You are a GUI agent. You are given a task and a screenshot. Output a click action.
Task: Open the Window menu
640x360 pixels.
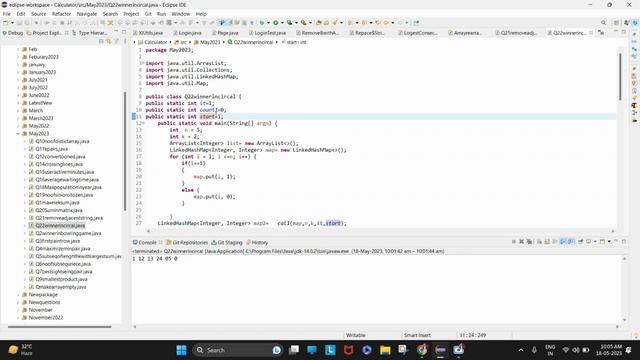coord(180,14)
